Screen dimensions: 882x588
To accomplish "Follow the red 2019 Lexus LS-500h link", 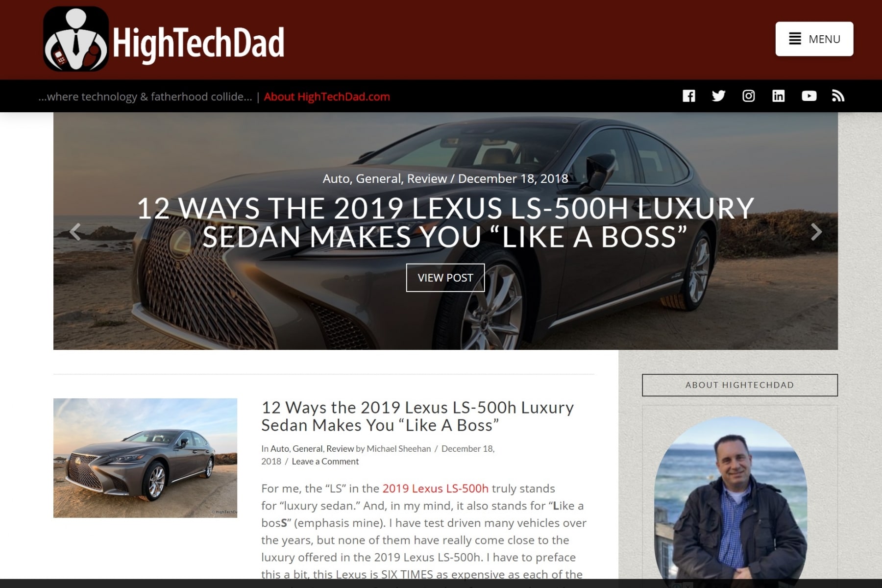I will click(x=435, y=489).
